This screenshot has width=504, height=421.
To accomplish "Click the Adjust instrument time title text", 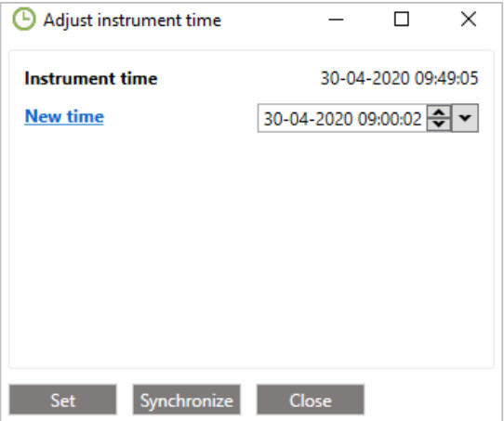I will [132, 20].
